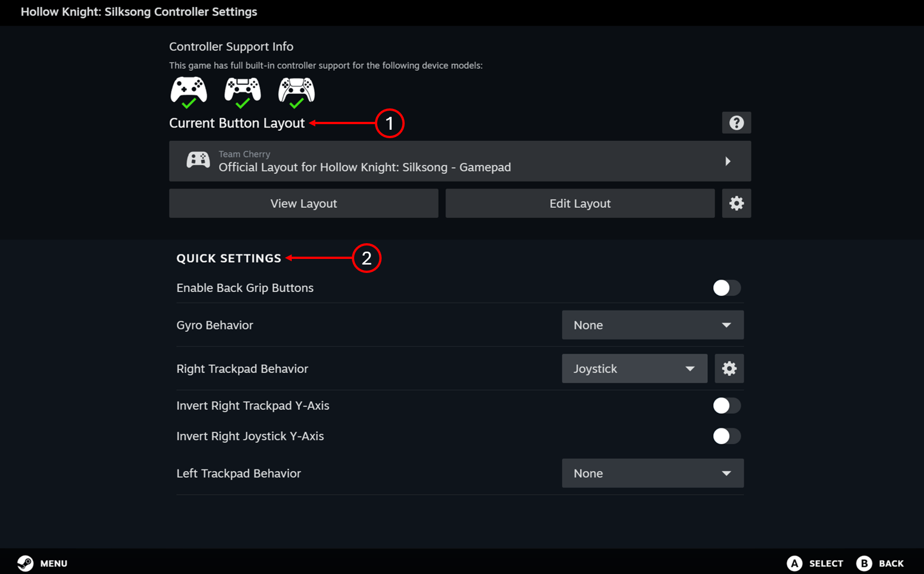Viewport: 924px width, 574px height.
Task: Click the View Layout button
Action: click(x=304, y=203)
